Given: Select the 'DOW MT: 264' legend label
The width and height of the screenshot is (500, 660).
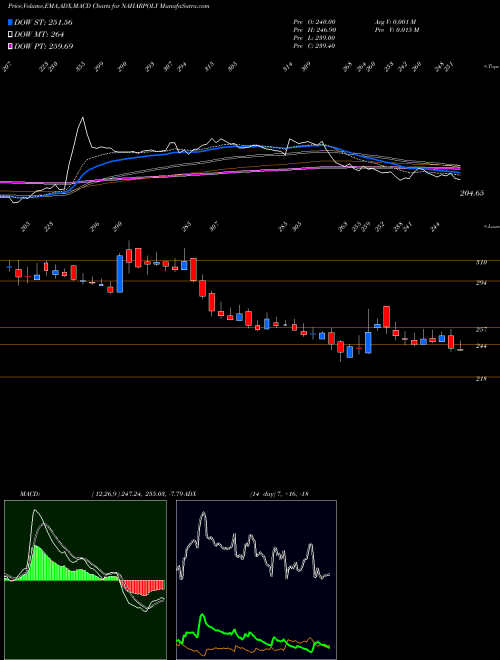Looking at the screenshot, I should (39, 34).
